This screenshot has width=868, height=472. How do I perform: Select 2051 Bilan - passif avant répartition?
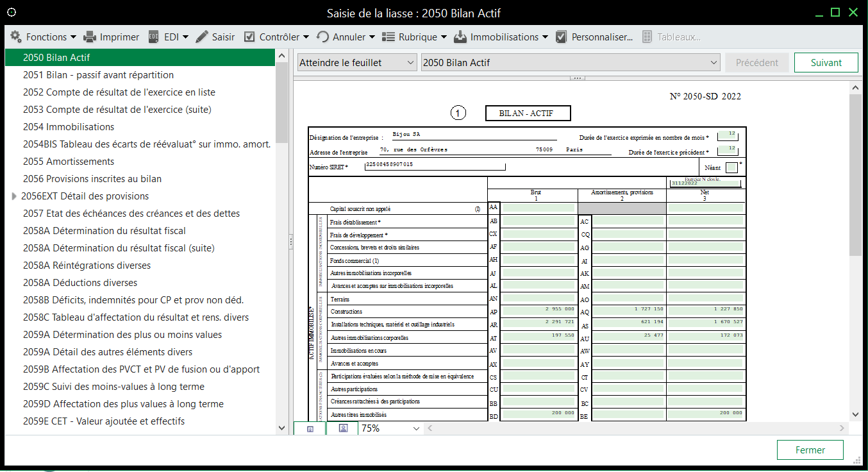[140, 75]
